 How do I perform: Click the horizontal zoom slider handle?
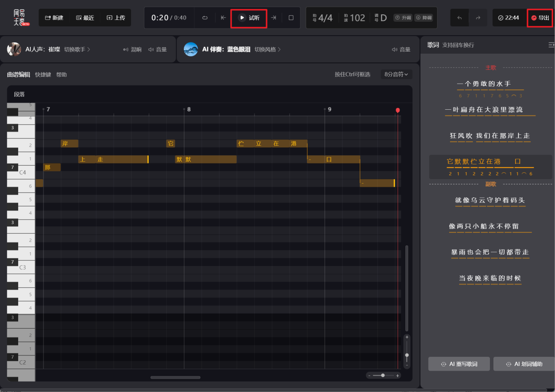click(x=383, y=376)
